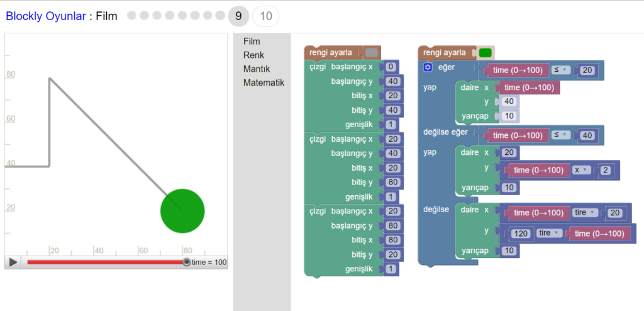Open the Renk toolbox category
The image size is (644, 311).
[x=253, y=55]
